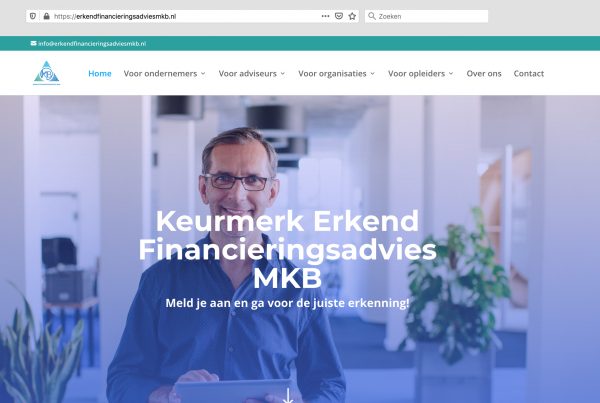Viewport: 600px width, 403px height.
Task: Expand the Voor opleiders dropdown chevron
Action: (451, 73)
